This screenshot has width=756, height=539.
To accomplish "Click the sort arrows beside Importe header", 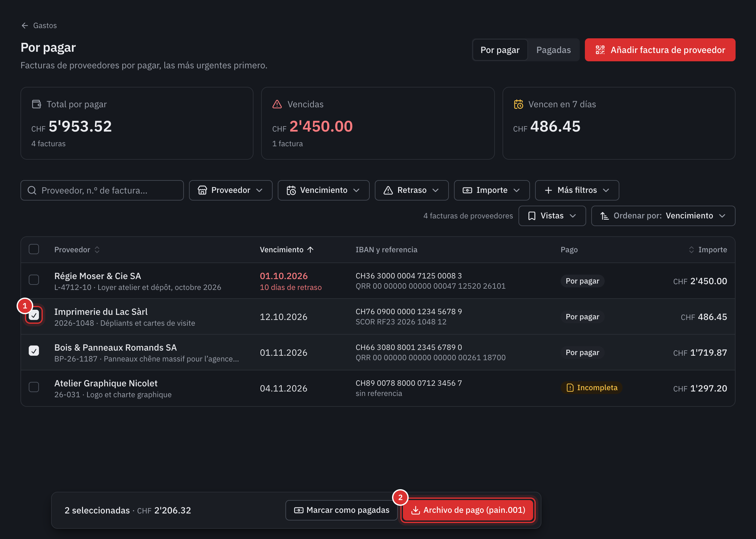I will (691, 250).
